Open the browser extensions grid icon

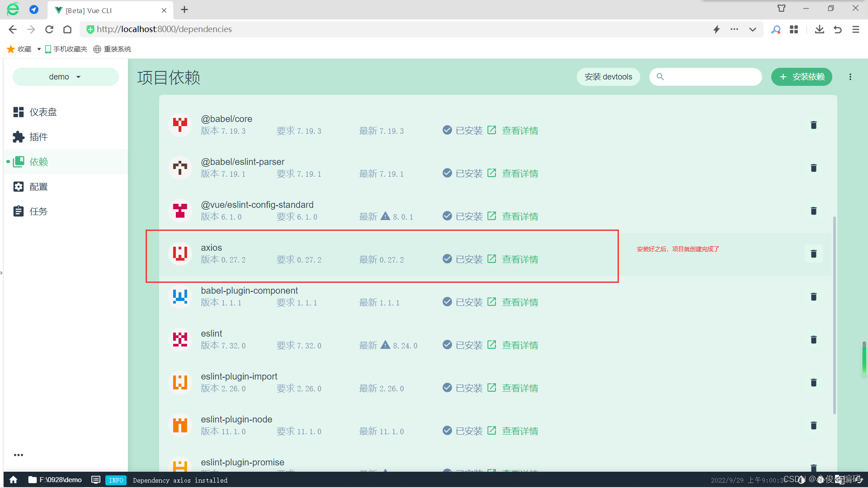(794, 29)
